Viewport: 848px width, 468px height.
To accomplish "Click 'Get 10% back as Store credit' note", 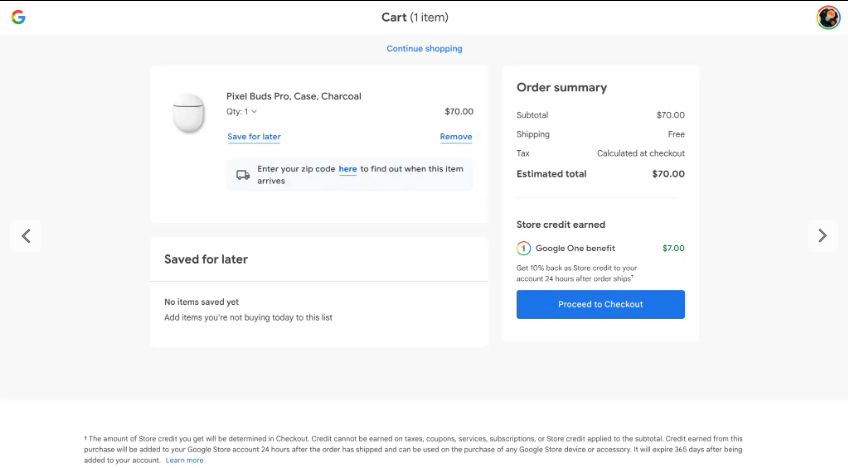I will coord(577,273).
